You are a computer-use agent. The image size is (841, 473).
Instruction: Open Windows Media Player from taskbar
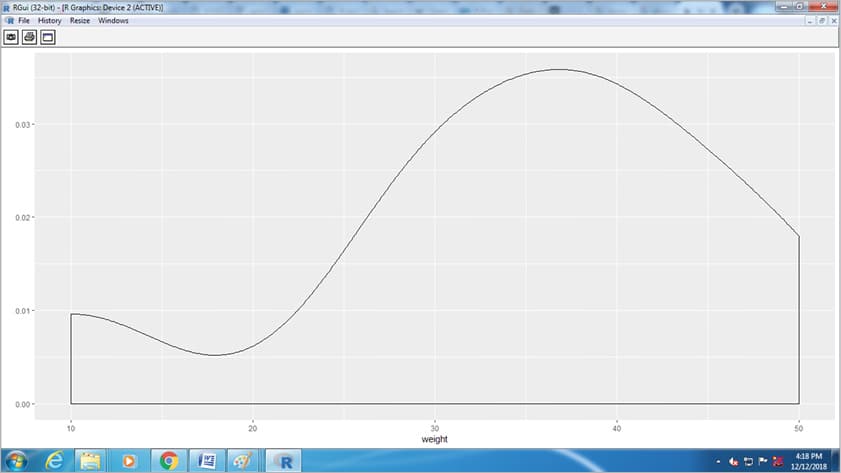click(x=129, y=460)
